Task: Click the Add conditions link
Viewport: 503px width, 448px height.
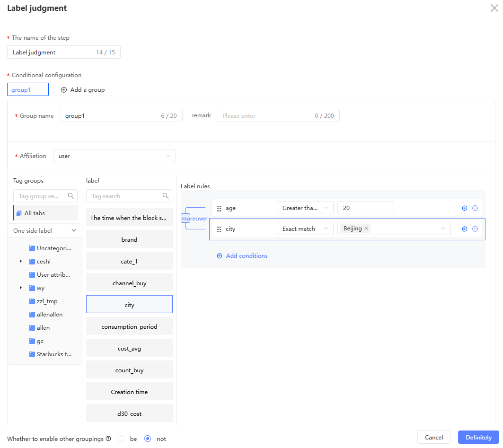Action: coord(242,256)
